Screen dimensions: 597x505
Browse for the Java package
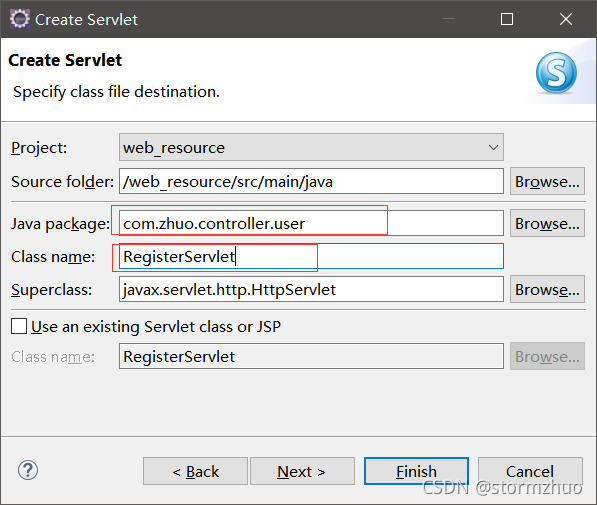pyautogui.click(x=547, y=223)
